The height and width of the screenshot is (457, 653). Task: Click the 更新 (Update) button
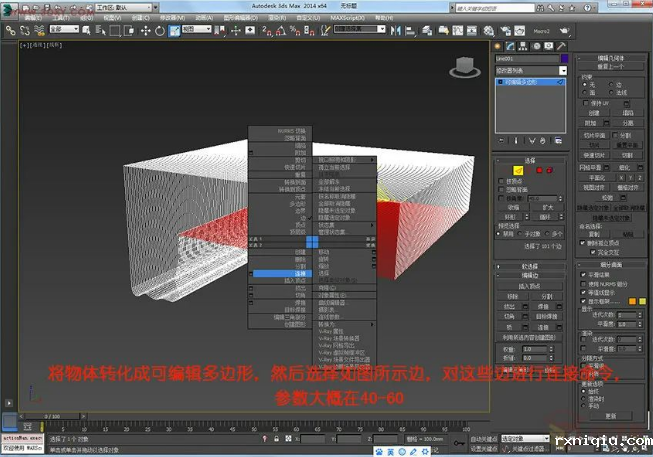(611, 416)
